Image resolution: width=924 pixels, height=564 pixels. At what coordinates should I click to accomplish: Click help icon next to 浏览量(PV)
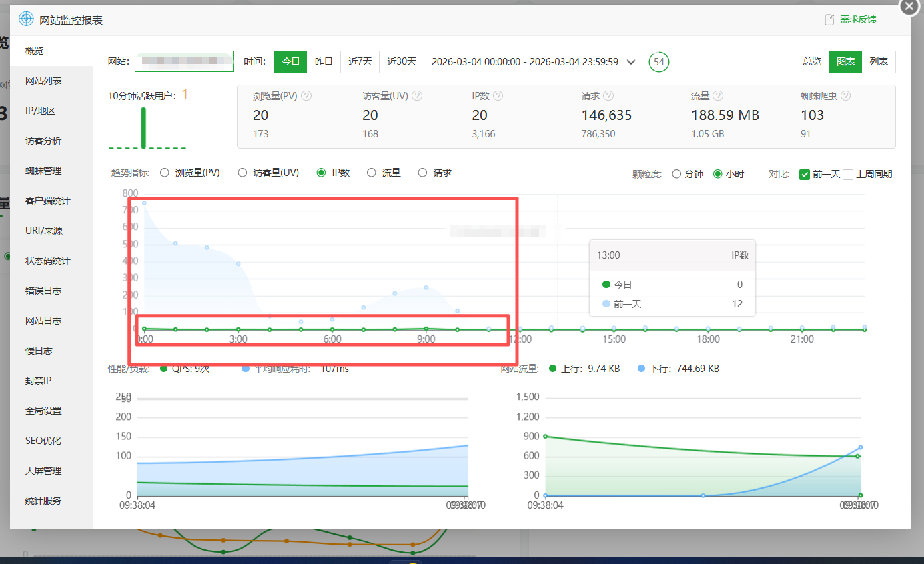click(x=307, y=96)
